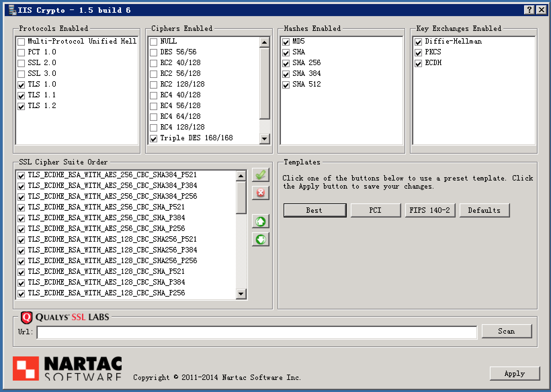Enable SSL 2.0 protocol checkbox

pyautogui.click(x=21, y=63)
